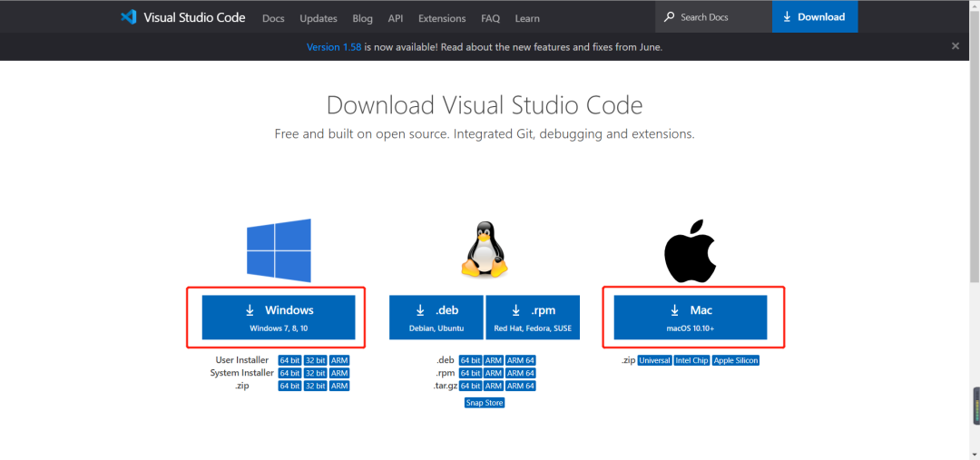
Task: Select Linux .deb ARM 64
Action: pyautogui.click(x=521, y=360)
